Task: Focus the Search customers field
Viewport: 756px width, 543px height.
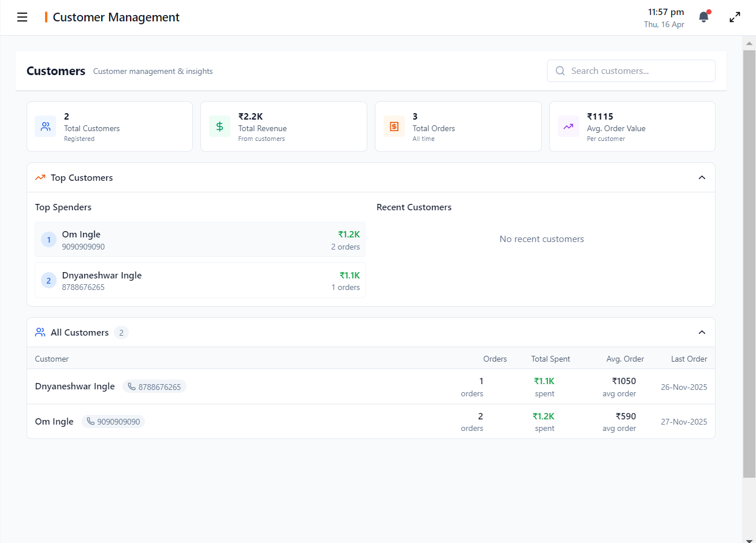Action: coord(631,71)
